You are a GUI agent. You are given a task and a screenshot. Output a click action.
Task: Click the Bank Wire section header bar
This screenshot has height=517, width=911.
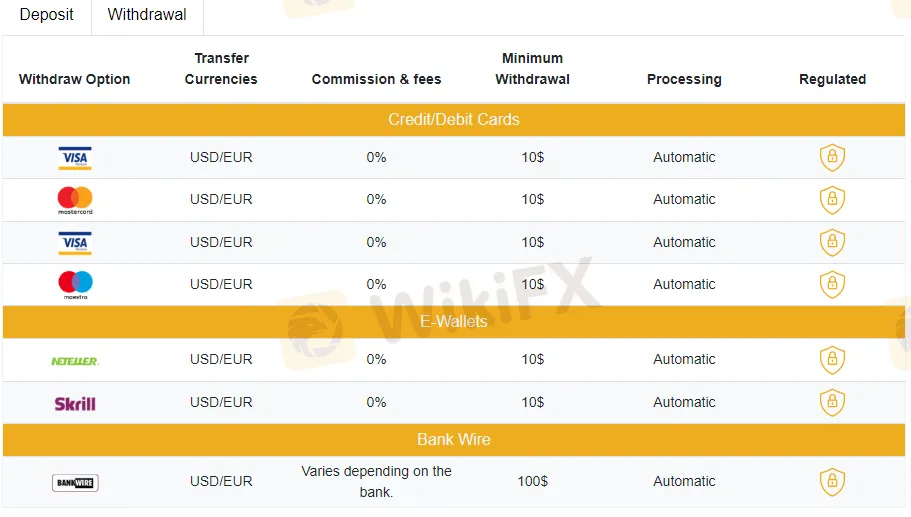(x=454, y=440)
